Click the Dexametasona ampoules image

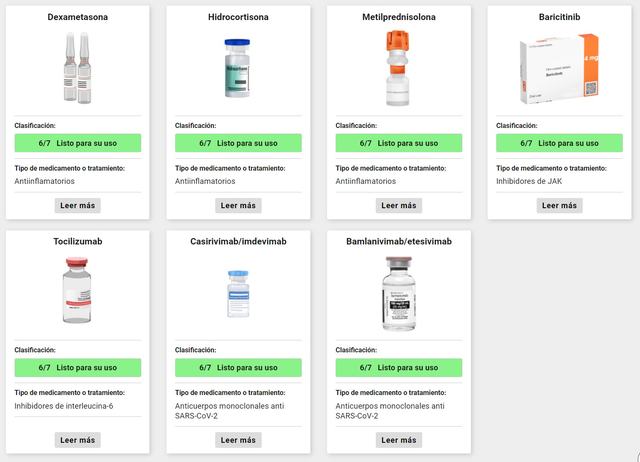pos(78,68)
